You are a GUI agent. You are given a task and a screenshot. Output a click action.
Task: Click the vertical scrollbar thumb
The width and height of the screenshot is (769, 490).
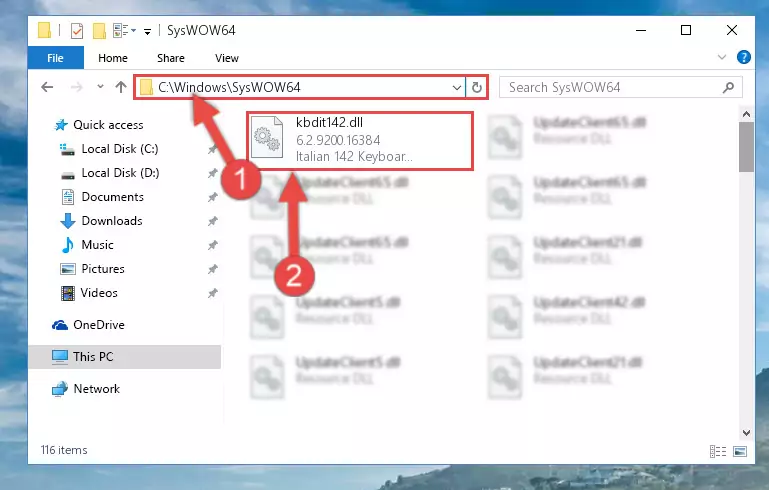[x=746, y=147]
